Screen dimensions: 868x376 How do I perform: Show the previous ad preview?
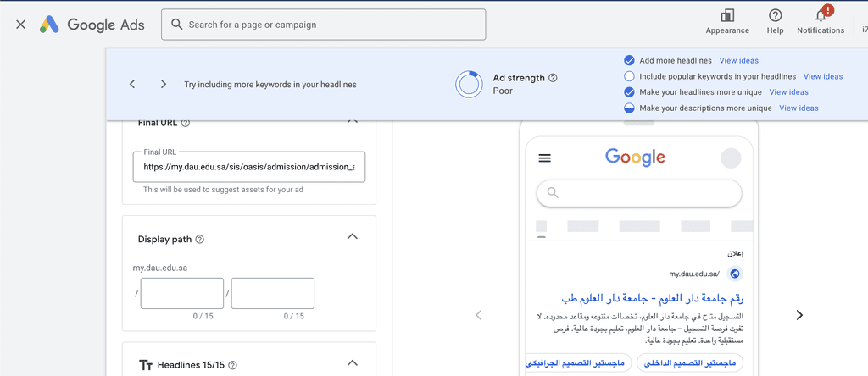tap(479, 315)
